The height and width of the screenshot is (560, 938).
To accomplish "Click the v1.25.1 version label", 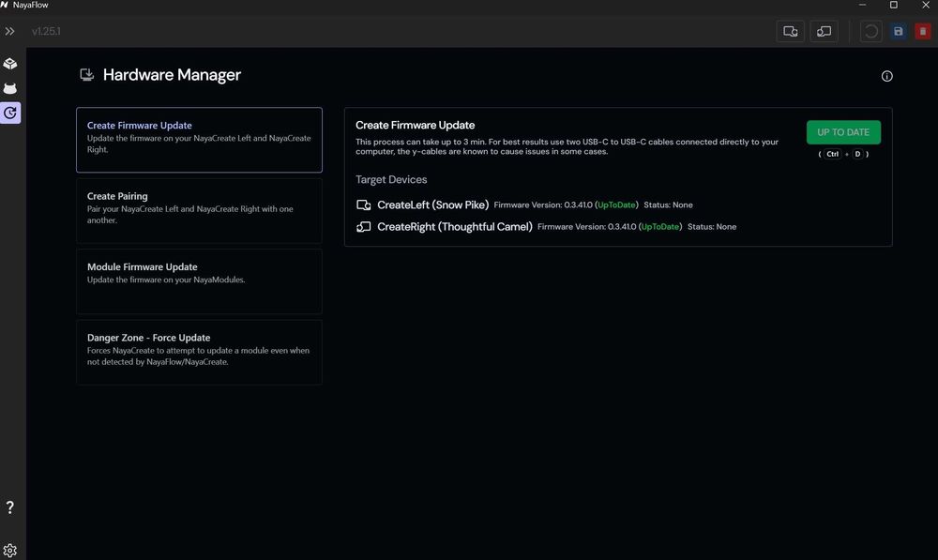I will click(46, 31).
